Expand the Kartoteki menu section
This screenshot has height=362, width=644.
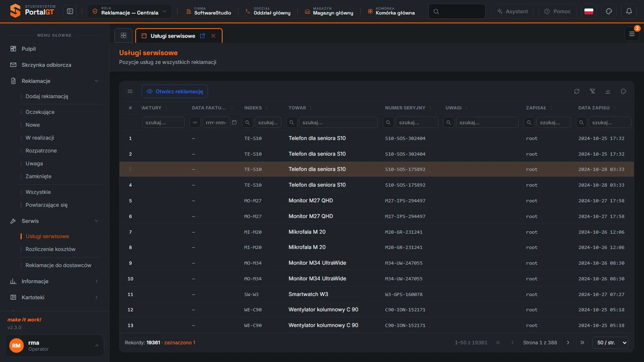click(x=97, y=297)
